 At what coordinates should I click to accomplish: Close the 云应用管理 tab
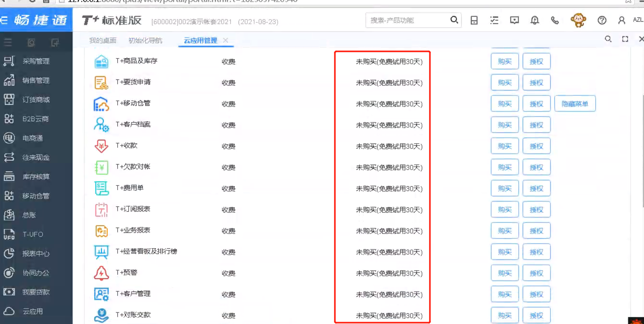pos(225,40)
